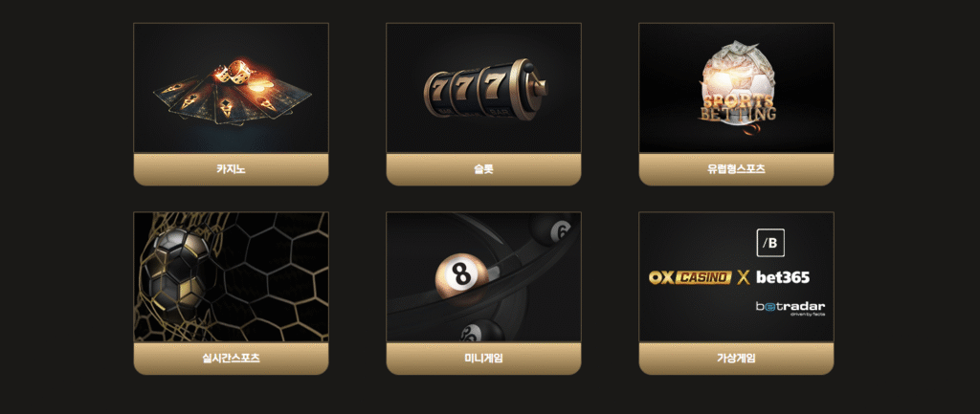Click the /B square icon
The image size is (980, 414).
(770, 244)
